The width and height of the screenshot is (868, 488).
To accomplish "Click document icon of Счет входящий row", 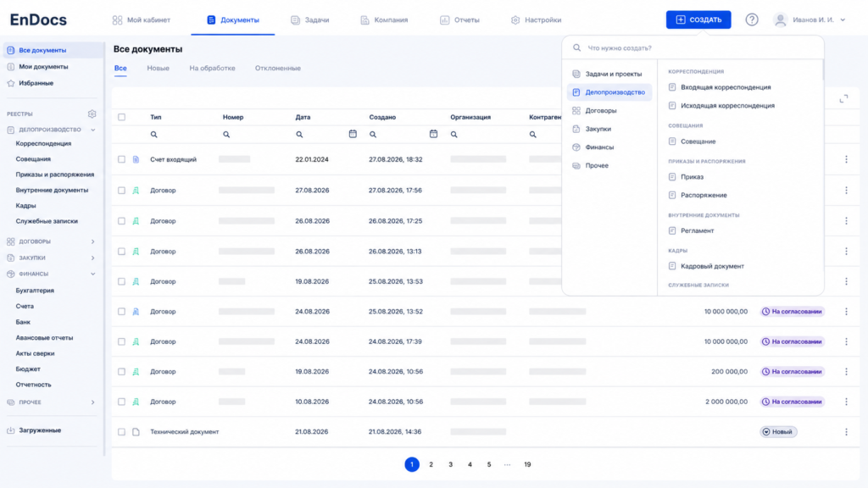I will click(136, 159).
